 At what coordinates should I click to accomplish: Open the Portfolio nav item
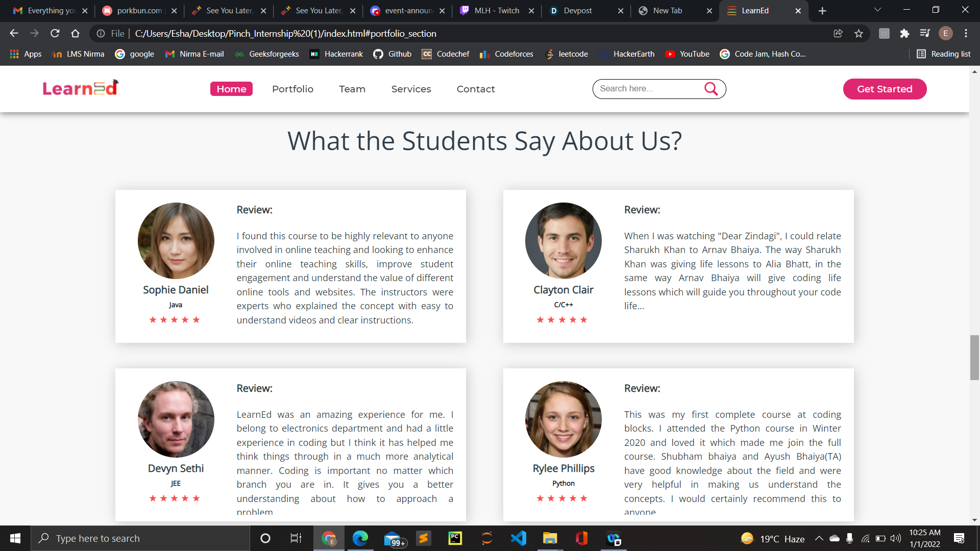292,89
